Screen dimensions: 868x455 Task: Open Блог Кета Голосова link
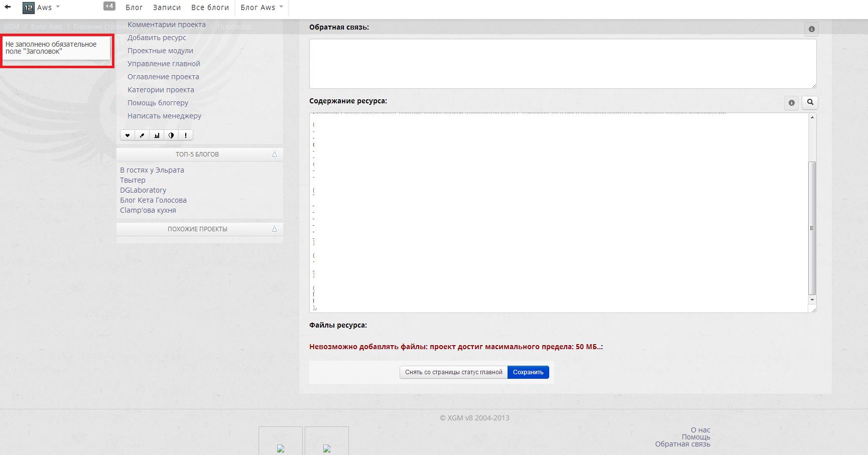click(153, 200)
